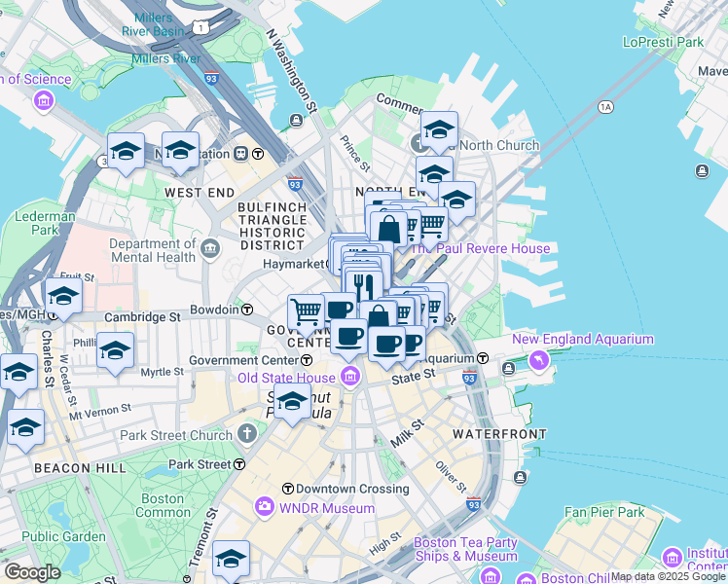Click the BULFINCH TRIANGLE HISTORIC DISTRICT label

(273, 226)
